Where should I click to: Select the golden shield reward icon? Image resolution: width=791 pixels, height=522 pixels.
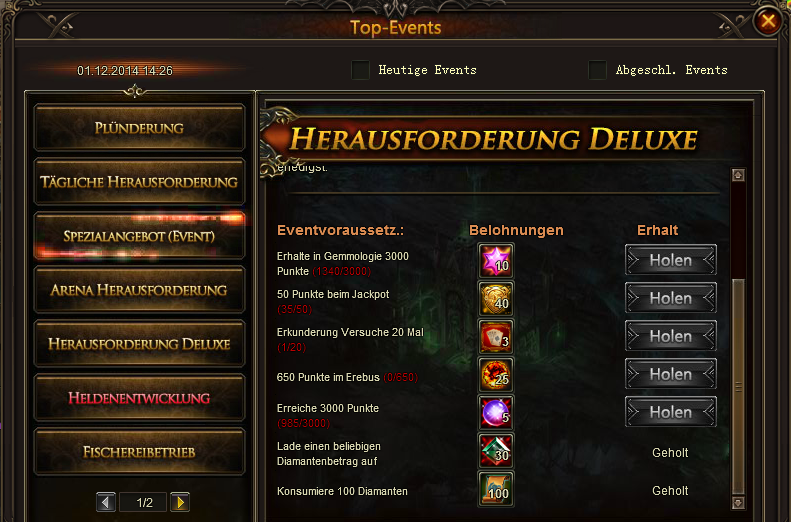point(496,299)
